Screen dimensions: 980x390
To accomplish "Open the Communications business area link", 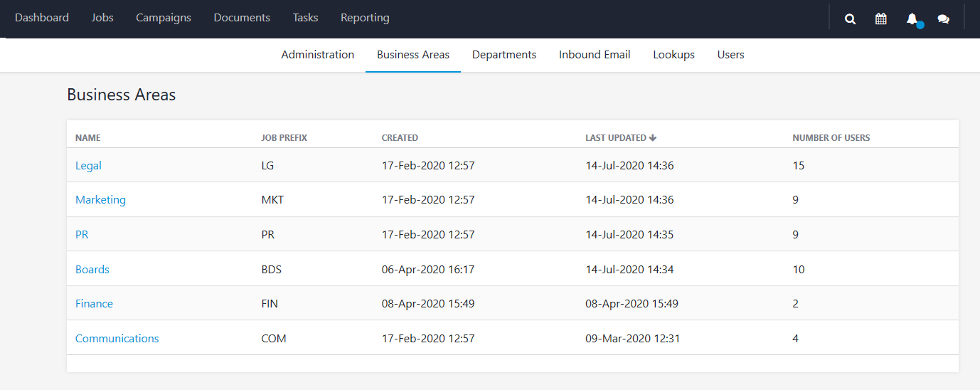I will (x=117, y=339).
